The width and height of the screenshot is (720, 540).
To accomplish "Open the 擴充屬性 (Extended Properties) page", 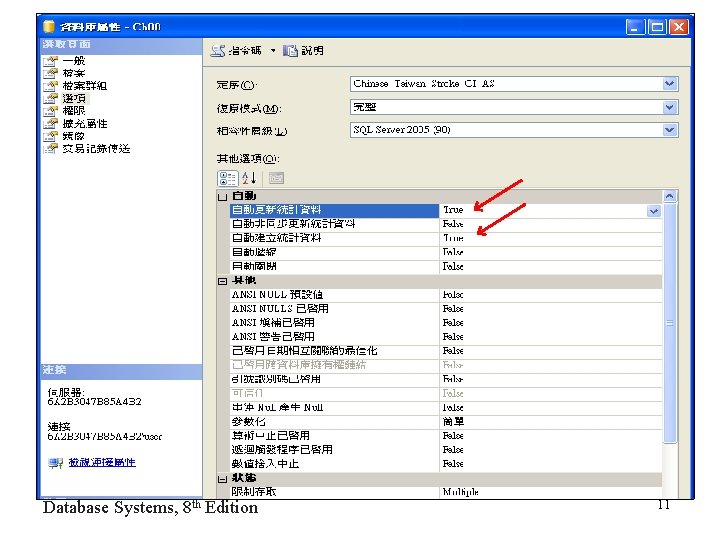I will [x=85, y=124].
